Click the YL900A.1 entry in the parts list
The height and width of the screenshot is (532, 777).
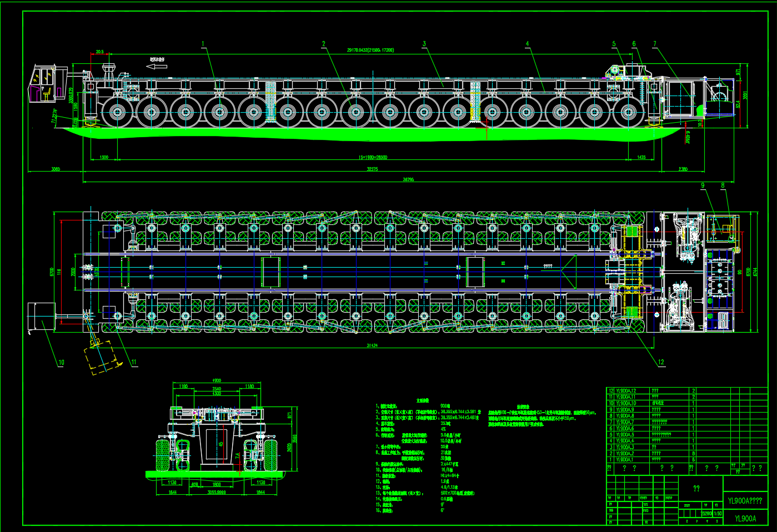[626, 460]
